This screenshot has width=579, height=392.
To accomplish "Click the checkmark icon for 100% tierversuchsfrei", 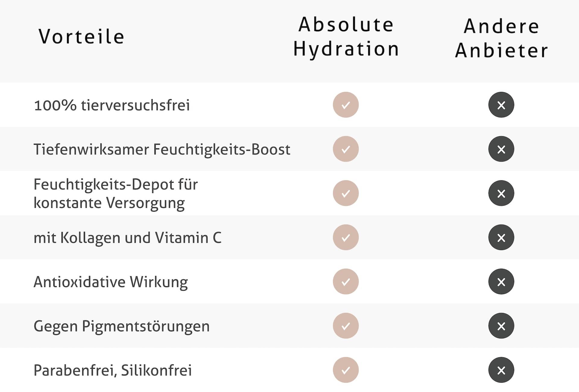I will pos(346,105).
